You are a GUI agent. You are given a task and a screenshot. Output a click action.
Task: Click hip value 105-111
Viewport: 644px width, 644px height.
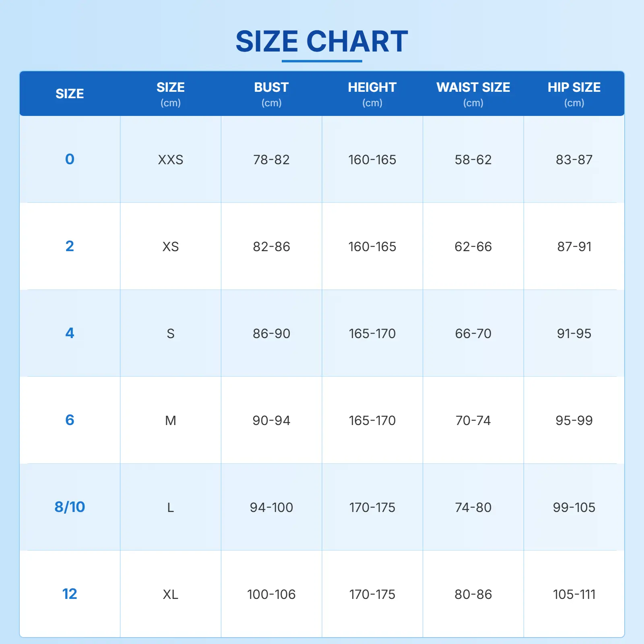coord(574,594)
